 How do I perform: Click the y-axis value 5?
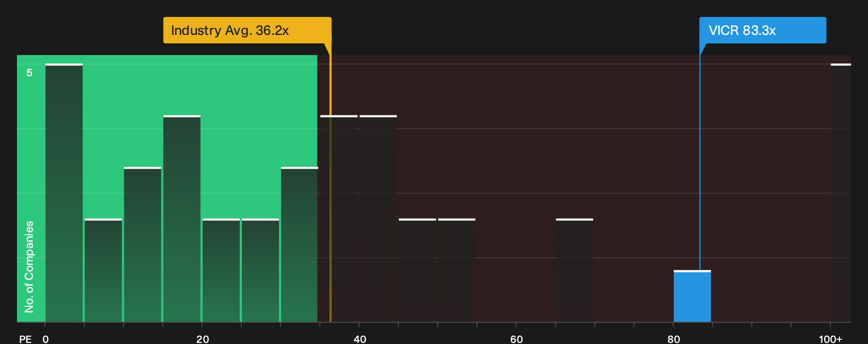[30, 73]
